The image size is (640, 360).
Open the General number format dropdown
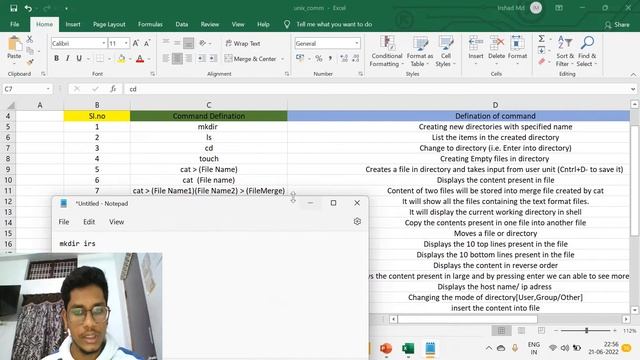point(357,43)
